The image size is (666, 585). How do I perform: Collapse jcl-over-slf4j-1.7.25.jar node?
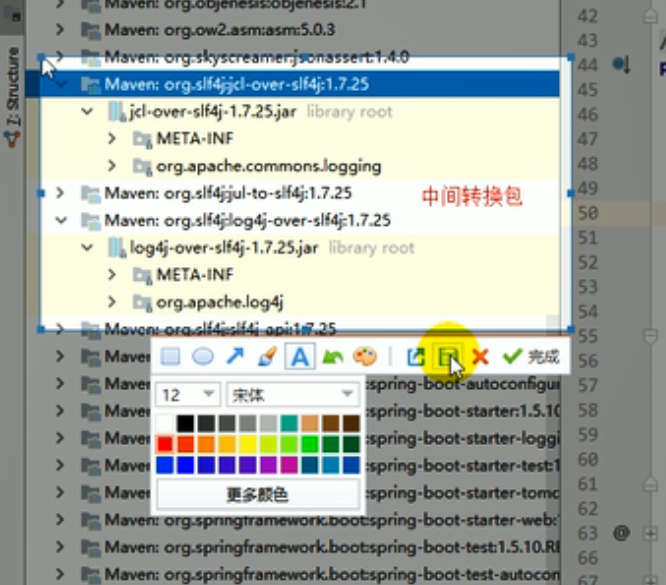87,112
